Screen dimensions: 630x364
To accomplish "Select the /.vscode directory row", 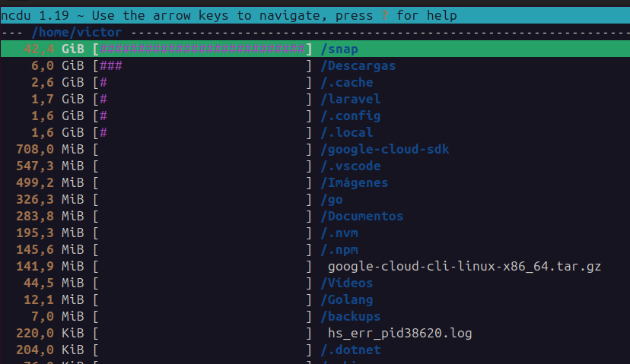I will pos(350,166).
